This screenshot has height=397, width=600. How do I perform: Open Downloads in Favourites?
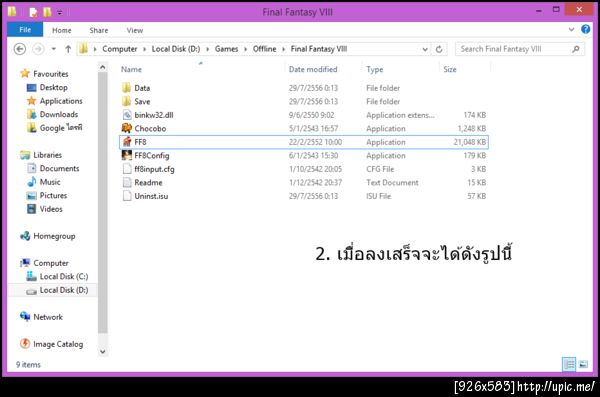pyautogui.click(x=59, y=114)
